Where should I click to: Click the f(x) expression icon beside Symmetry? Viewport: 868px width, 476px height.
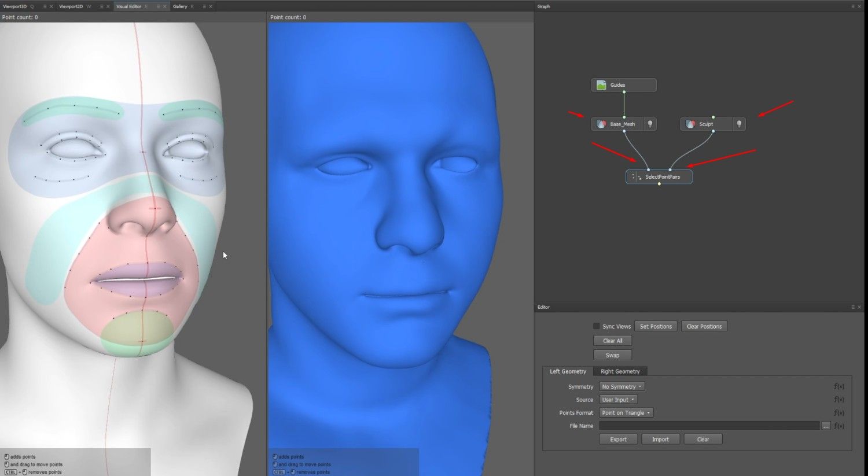click(839, 386)
